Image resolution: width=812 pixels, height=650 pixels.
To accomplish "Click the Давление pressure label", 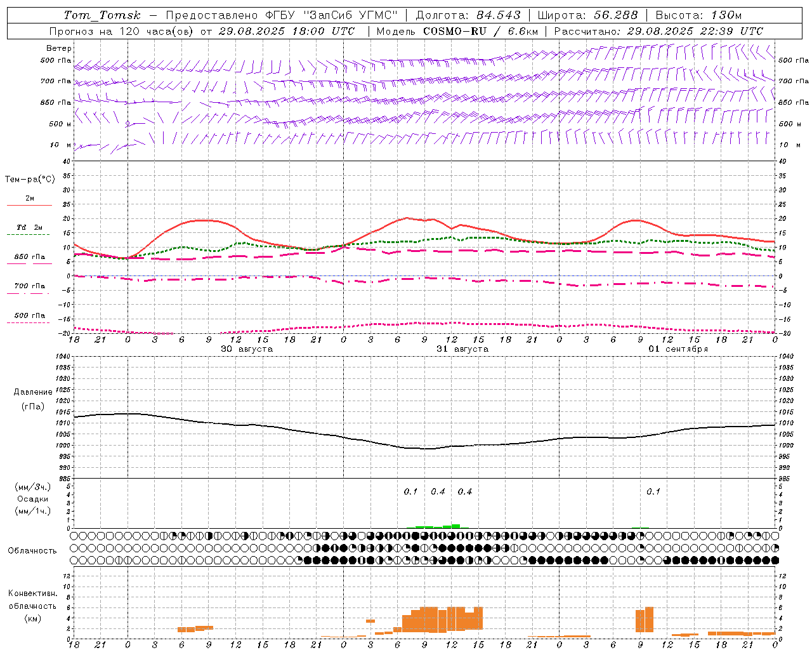I will [33, 392].
